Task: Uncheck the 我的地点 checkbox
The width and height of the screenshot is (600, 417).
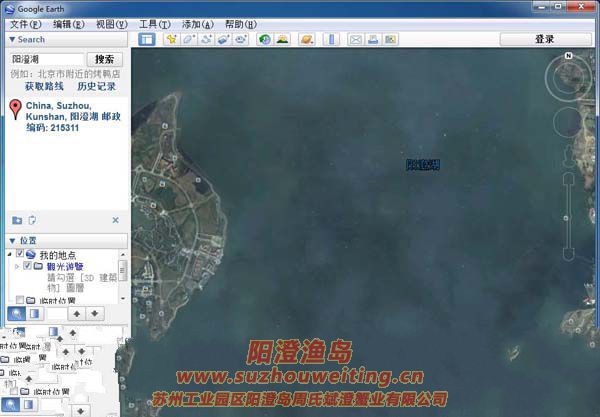Action: 19,256
